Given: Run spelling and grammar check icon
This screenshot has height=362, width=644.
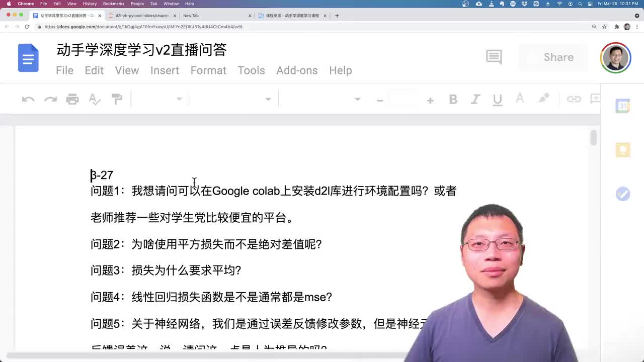Looking at the screenshot, I should click(95, 99).
